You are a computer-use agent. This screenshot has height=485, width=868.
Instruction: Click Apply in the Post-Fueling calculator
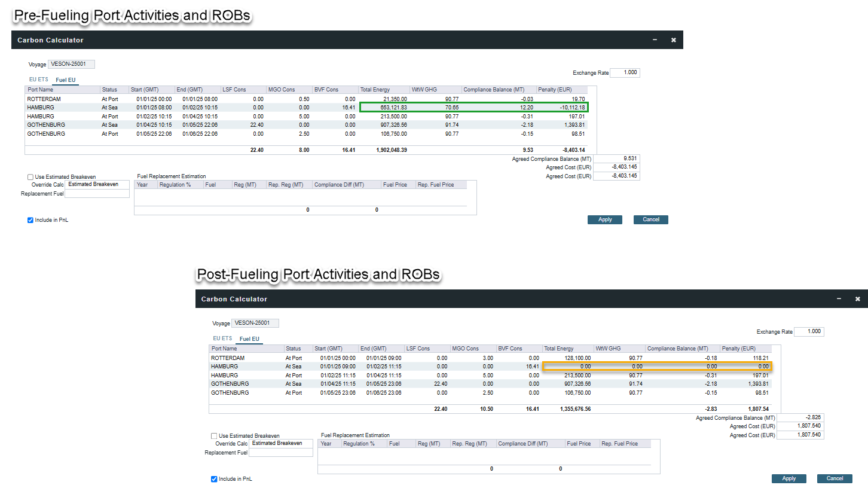pos(788,478)
